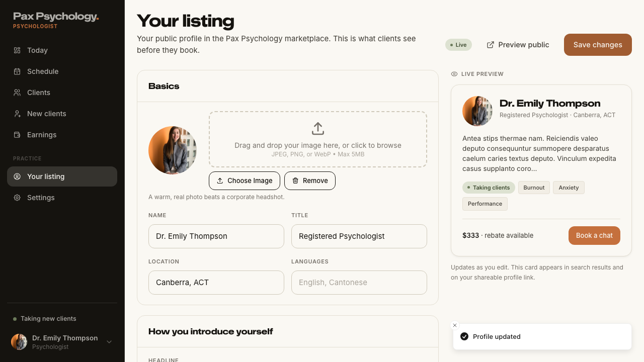The image size is (644, 362).
Task: Click the checkmark icon in Profile updated toast
Action: (x=464, y=336)
